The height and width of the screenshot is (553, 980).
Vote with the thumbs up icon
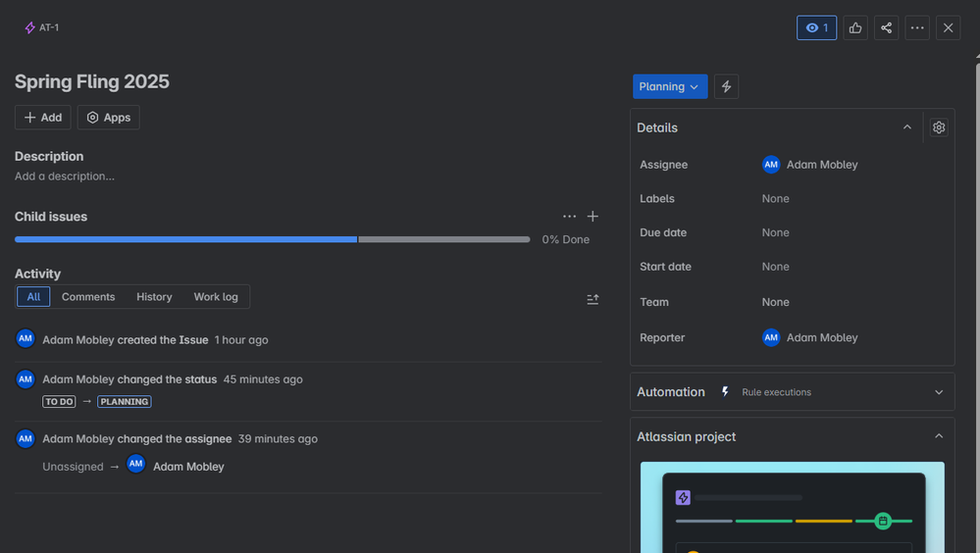(855, 27)
